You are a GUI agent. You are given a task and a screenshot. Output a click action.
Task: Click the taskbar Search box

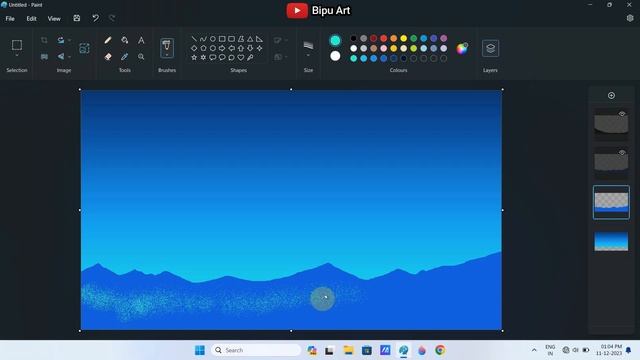coord(256,350)
